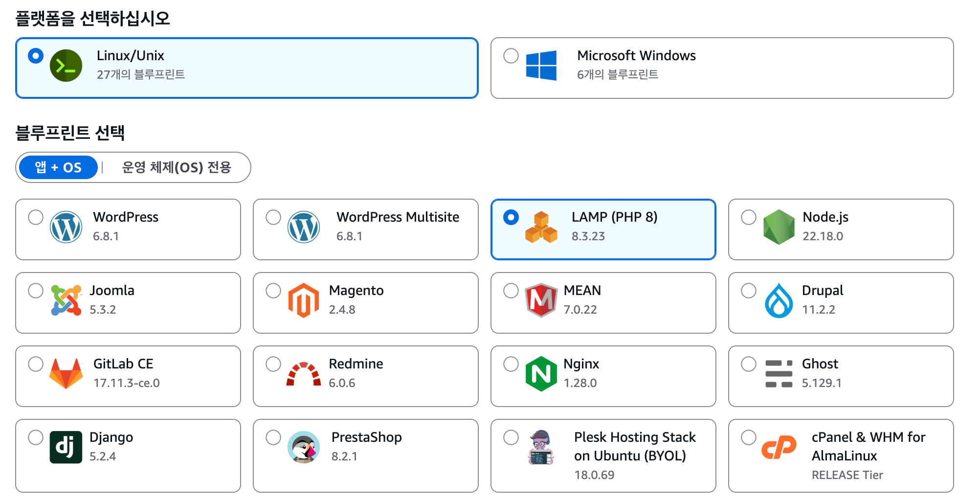Click the PrestaShop version 8.2.1 text

pyautogui.click(x=344, y=456)
